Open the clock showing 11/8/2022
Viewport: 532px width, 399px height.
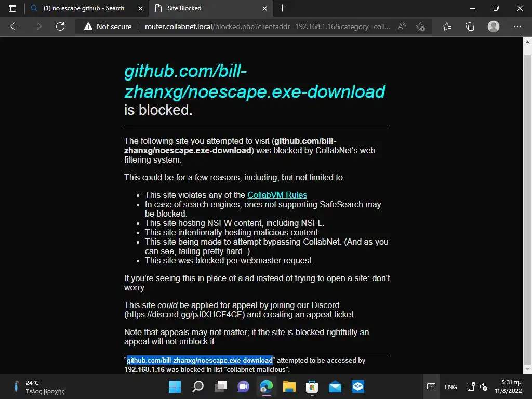click(508, 387)
